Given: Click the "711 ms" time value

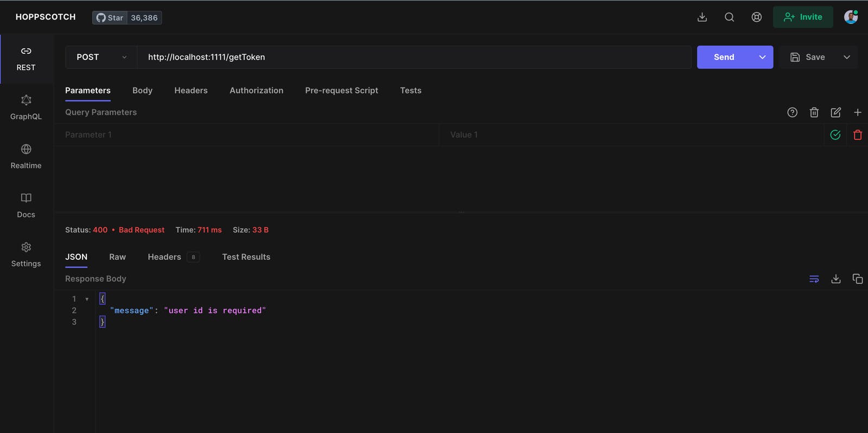Looking at the screenshot, I should [x=209, y=230].
